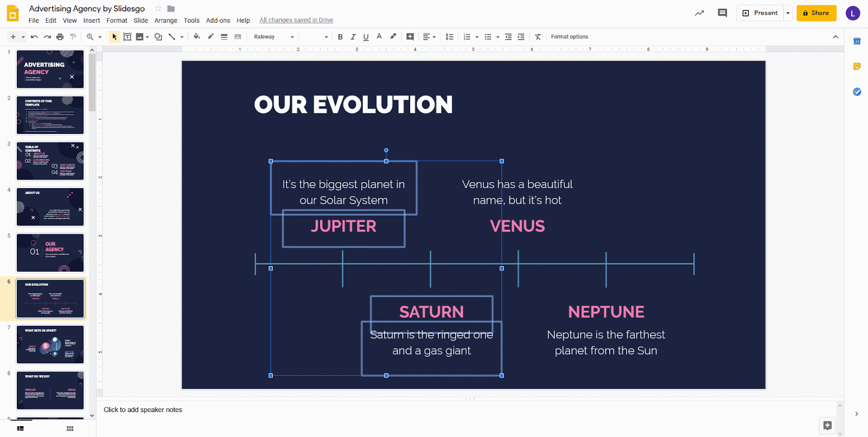Click the highlight color marker icon
868x437 pixels.
pyautogui.click(x=393, y=37)
